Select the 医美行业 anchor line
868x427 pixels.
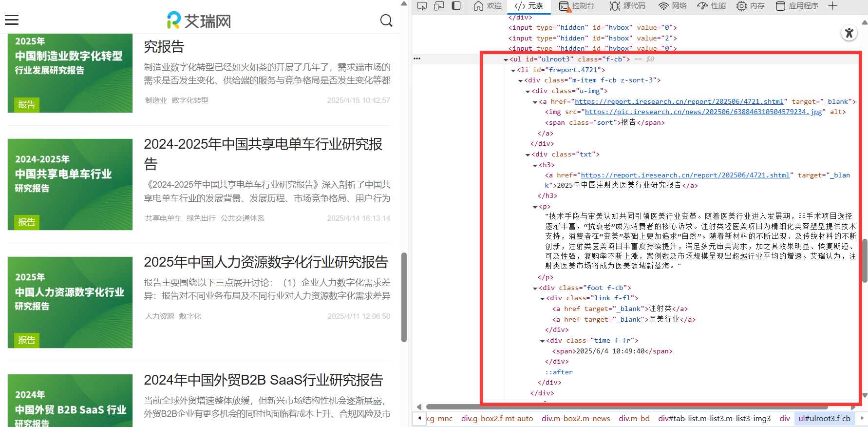(624, 319)
